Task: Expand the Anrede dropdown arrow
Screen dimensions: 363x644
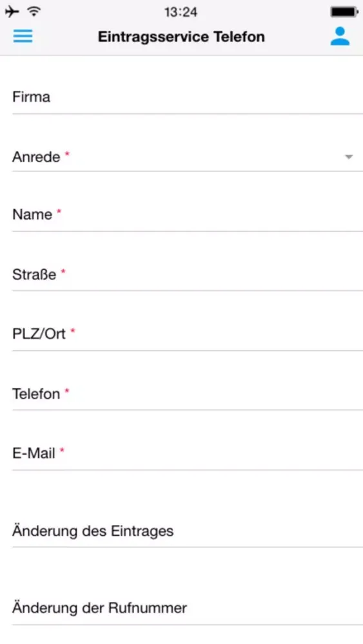Action: pos(349,157)
